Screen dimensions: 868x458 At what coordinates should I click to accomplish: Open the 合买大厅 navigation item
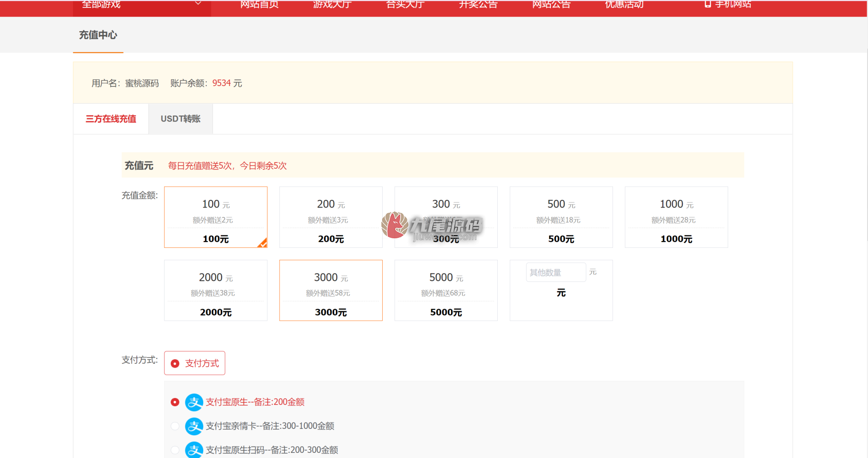tap(405, 4)
